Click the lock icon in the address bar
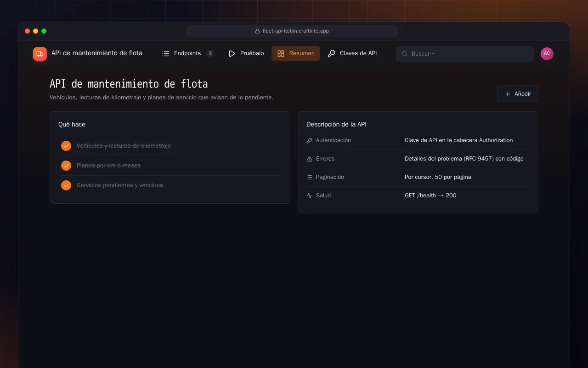Image resolution: width=588 pixels, height=368 pixels. 258,31
